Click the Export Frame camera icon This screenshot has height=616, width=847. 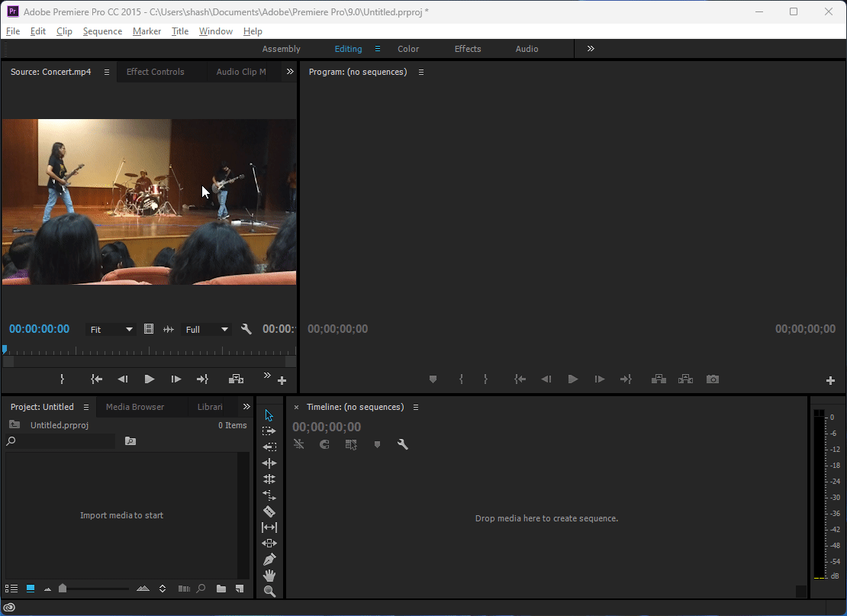[x=712, y=379]
